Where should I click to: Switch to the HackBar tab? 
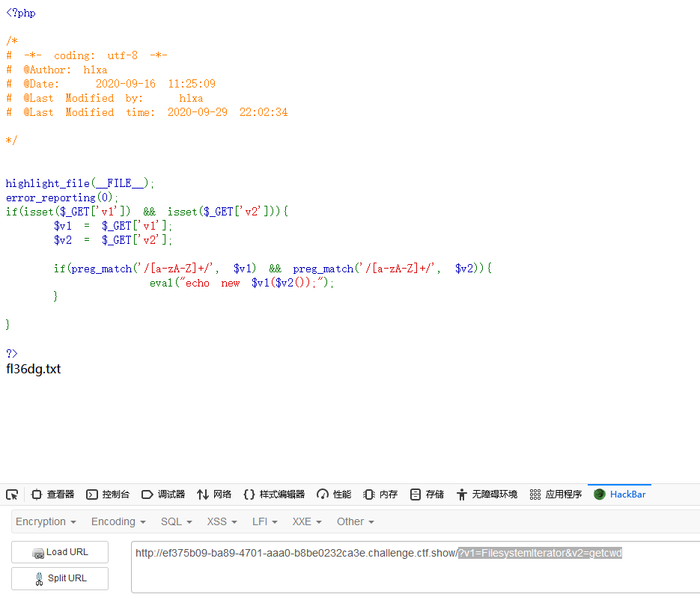[620, 494]
